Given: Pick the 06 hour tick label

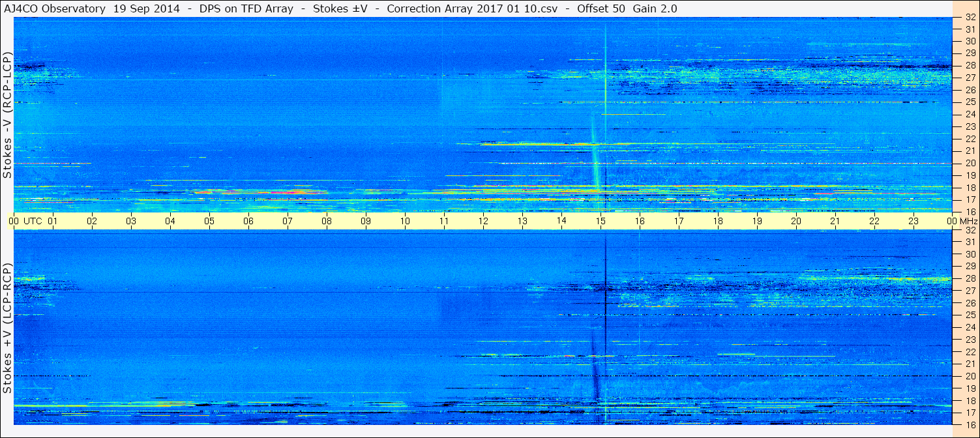Looking at the screenshot, I should pos(248,221).
